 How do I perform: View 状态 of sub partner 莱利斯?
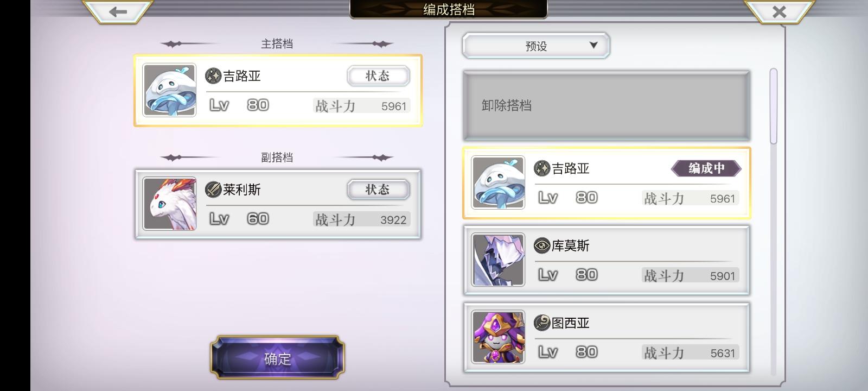pos(378,190)
